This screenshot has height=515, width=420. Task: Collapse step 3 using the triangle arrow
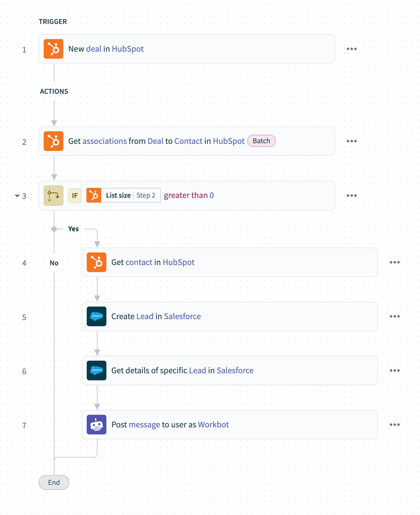point(17,196)
